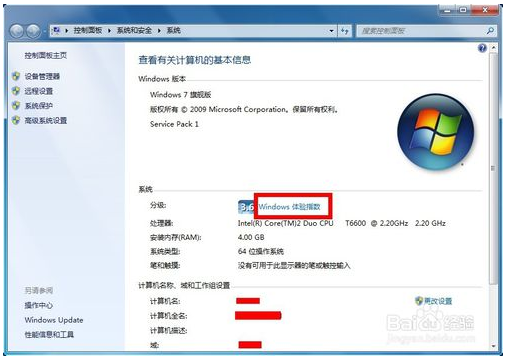Open 设备管理器 link

pyautogui.click(x=42, y=76)
